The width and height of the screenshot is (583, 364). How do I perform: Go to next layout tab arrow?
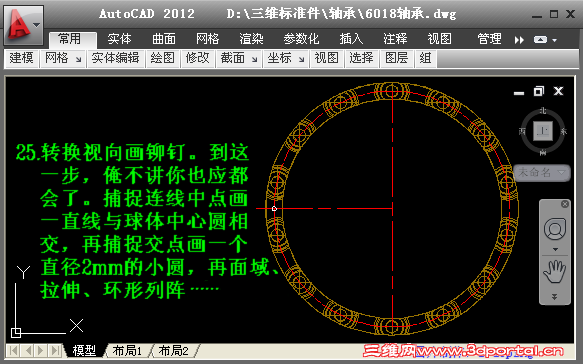(41, 350)
